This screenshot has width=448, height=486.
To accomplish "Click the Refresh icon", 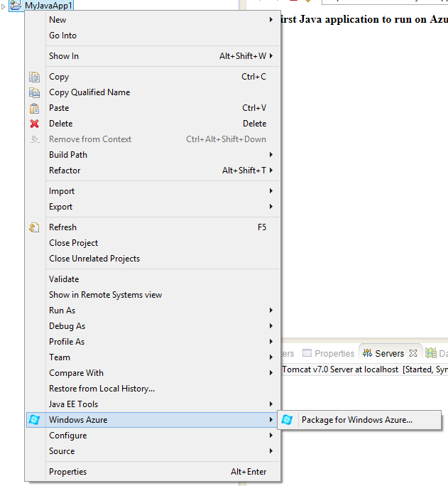I will (x=34, y=227).
